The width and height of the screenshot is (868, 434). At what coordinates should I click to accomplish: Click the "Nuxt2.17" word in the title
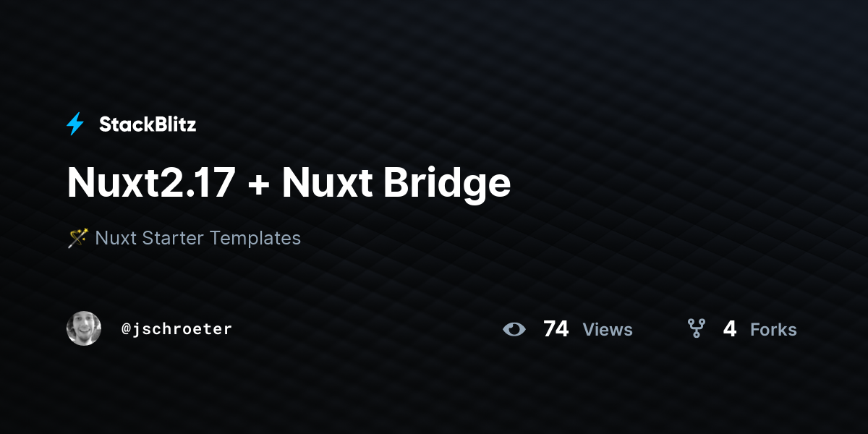[151, 183]
